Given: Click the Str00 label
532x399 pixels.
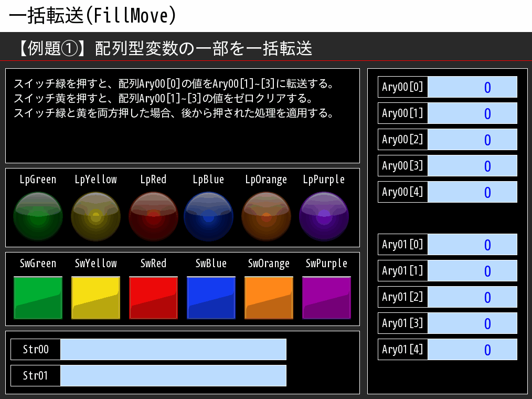Looking at the screenshot, I should [x=36, y=350].
